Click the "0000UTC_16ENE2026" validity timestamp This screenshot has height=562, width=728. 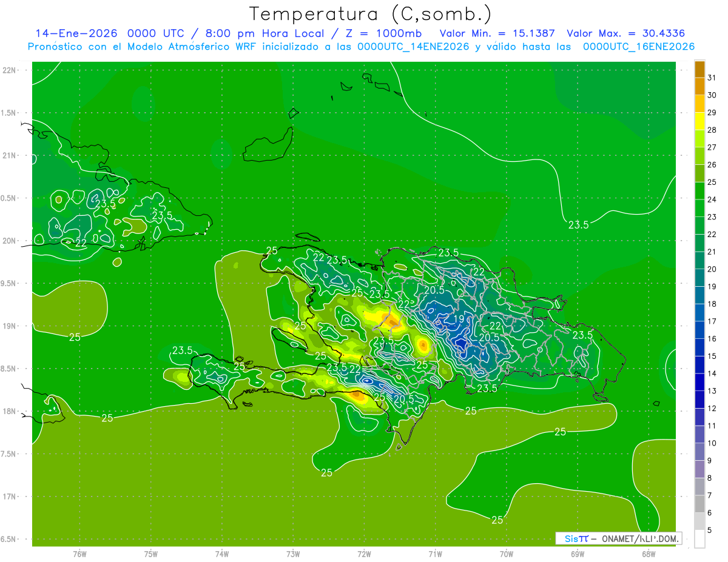(x=638, y=47)
